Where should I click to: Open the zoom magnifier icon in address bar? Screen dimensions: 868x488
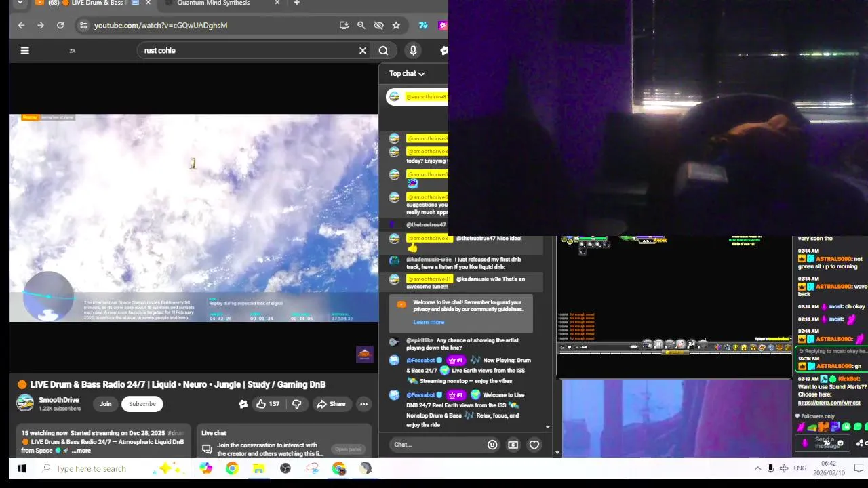(x=361, y=25)
